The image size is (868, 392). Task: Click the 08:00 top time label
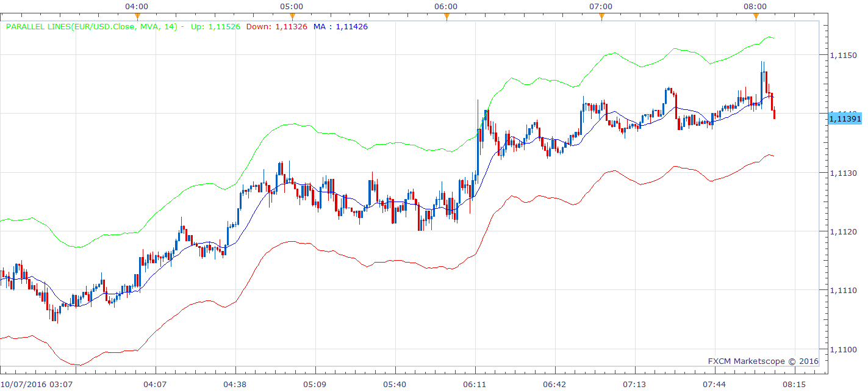click(x=756, y=6)
